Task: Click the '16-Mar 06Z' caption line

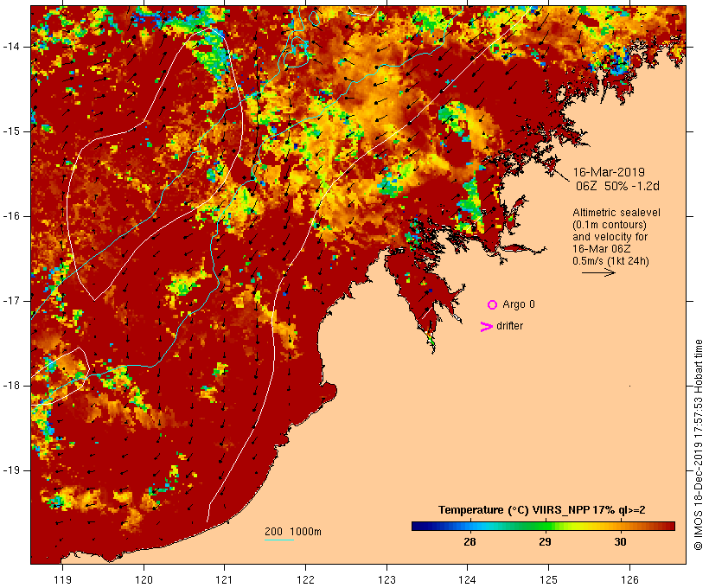Action: [x=602, y=249]
